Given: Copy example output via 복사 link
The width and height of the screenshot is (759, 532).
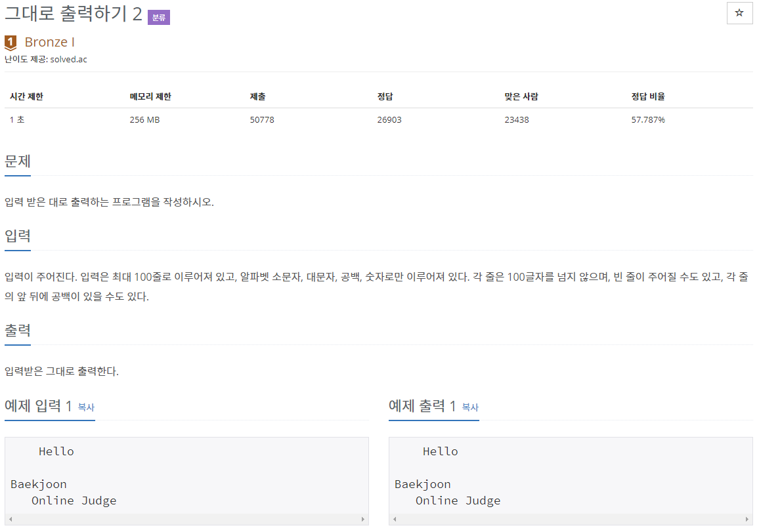Looking at the screenshot, I should coord(470,407).
